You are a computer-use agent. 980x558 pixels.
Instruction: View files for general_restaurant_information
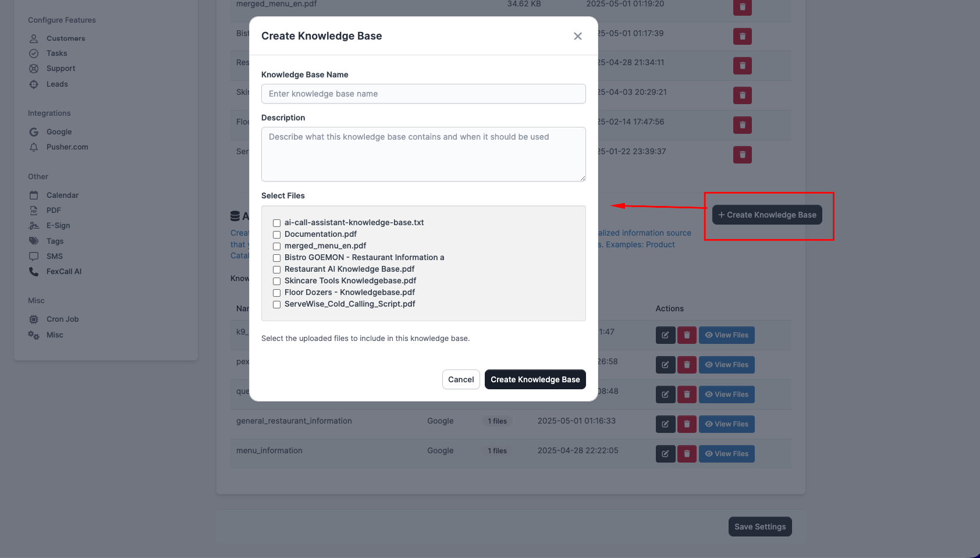(x=726, y=424)
